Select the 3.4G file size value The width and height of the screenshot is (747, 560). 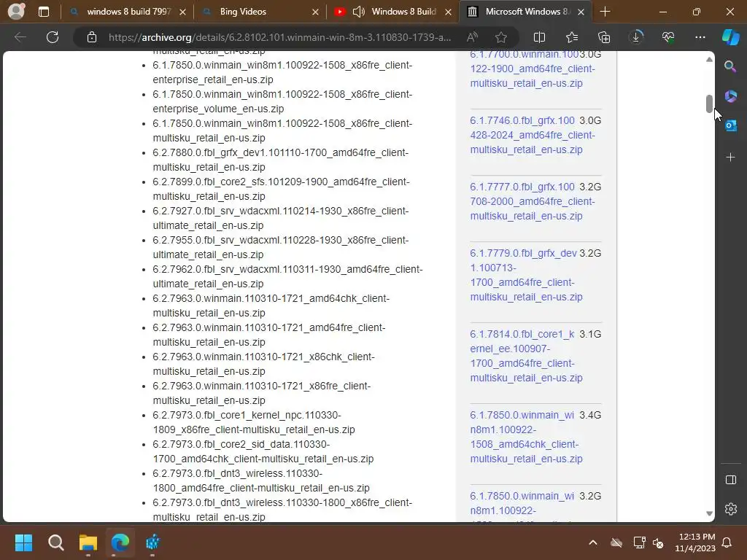(589, 415)
